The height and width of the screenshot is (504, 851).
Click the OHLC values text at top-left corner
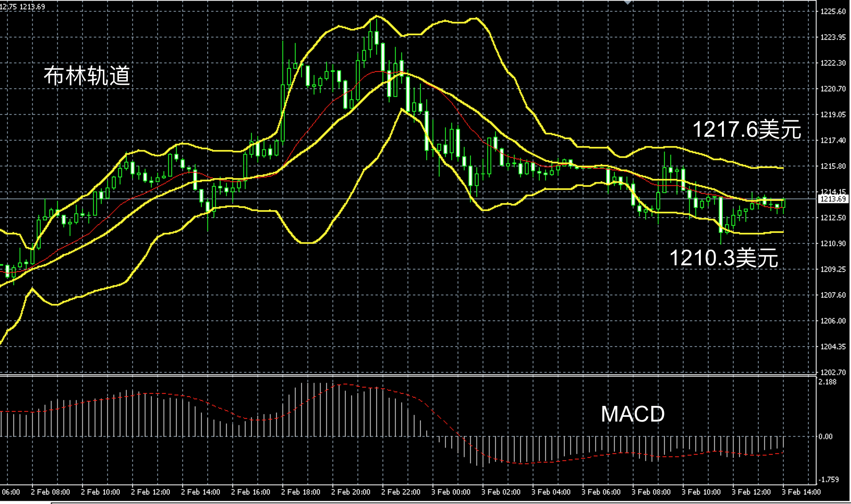23,7
